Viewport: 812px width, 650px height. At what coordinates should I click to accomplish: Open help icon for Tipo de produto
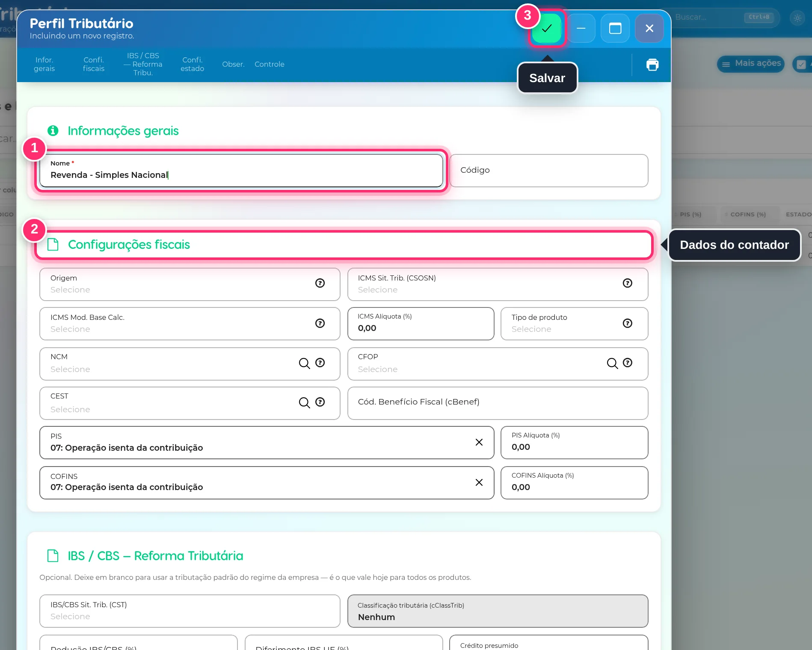pyautogui.click(x=627, y=323)
